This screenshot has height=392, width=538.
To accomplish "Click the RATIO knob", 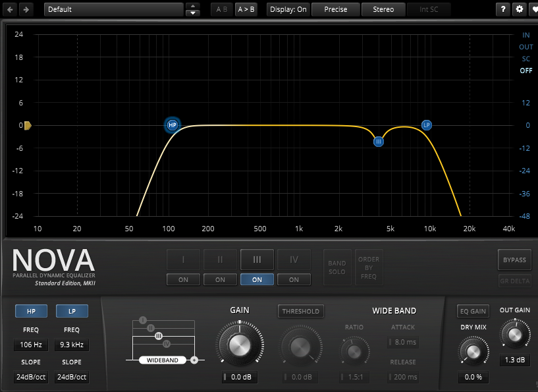I will click(x=354, y=351).
